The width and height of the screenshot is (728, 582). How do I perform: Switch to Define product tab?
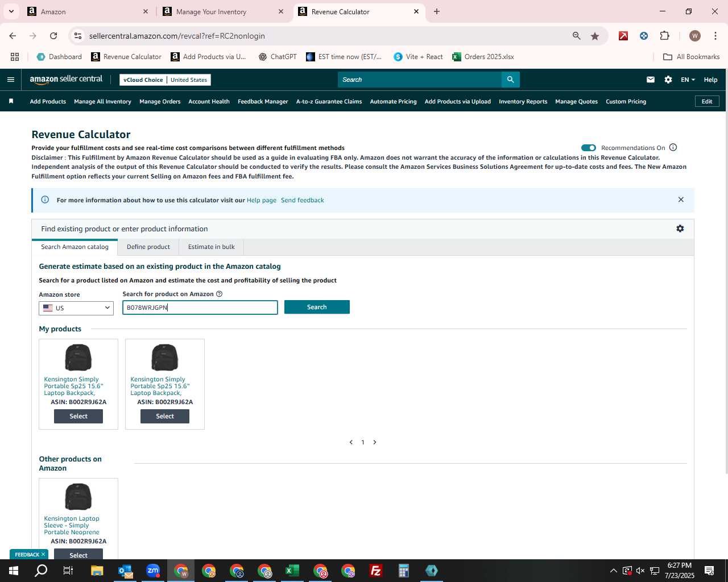pyautogui.click(x=148, y=247)
